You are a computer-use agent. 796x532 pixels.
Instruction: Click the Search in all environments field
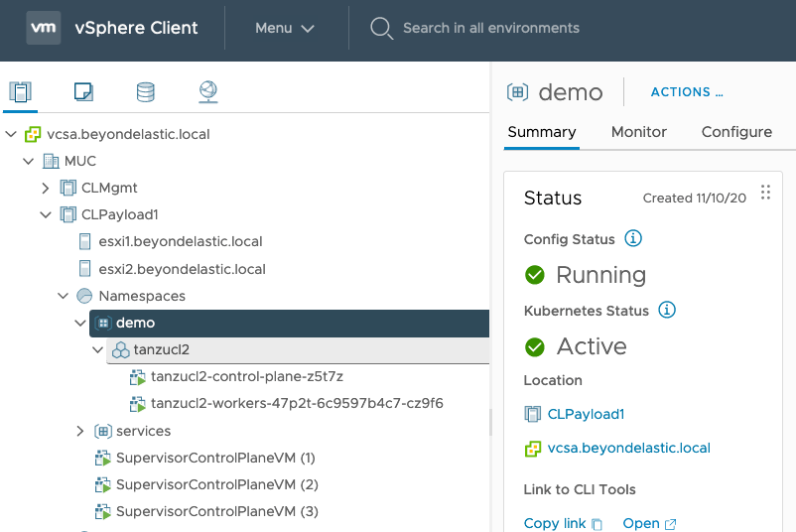[x=490, y=28]
